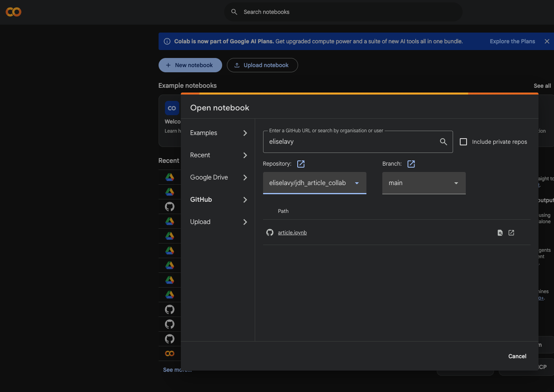554x392 pixels.
Task: Click See all for example notebooks
Action: pyautogui.click(x=542, y=86)
